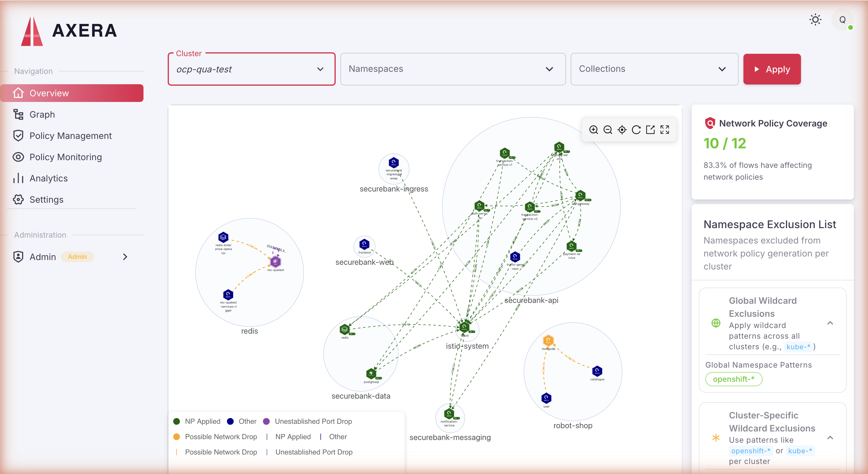868x474 pixels.
Task: Select the account-service node
Action: (559, 147)
